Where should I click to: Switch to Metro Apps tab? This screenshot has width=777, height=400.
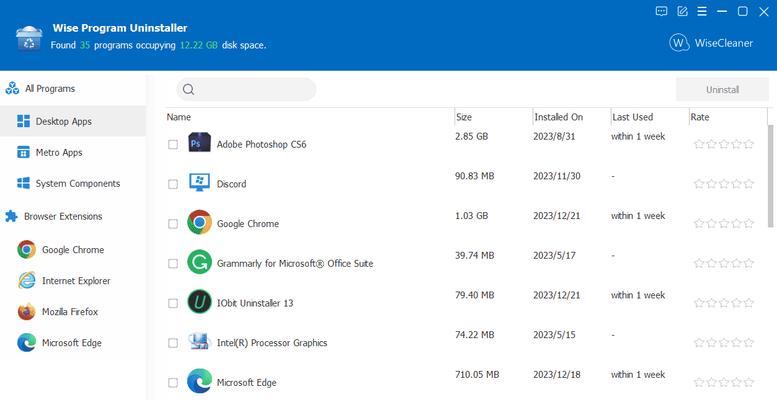click(x=73, y=152)
